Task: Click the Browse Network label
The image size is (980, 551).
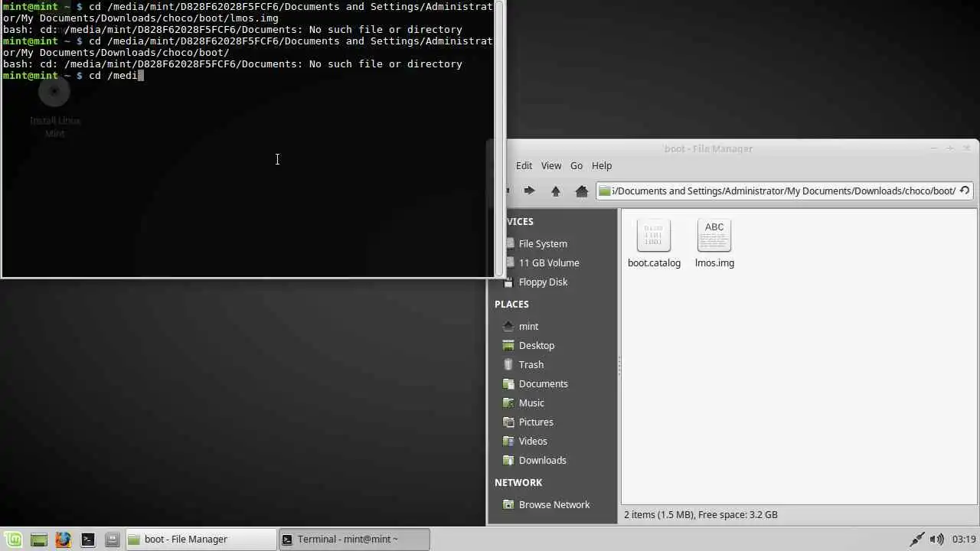Action: point(554,504)
